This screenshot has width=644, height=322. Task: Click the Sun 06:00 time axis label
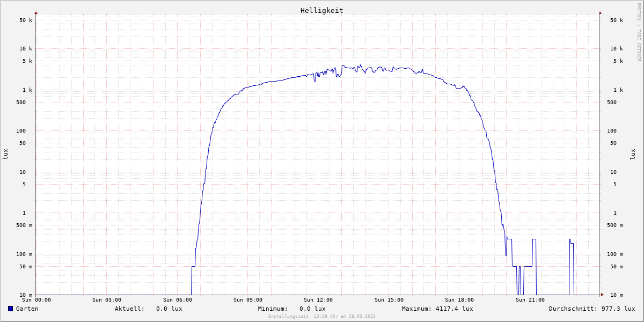click(177, 300)
